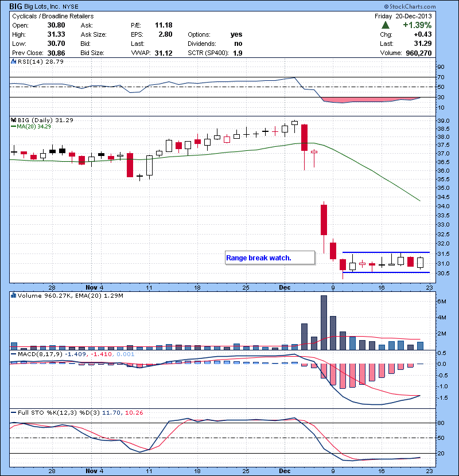Click the Options value yes
The width and height of the screenshot is (459, 476).
pyautogui.click(x=236, y=34)
